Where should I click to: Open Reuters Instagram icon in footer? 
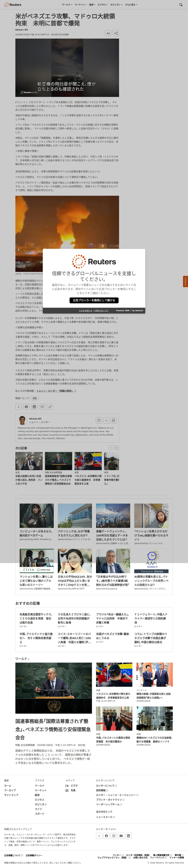click(x=114, y=836)
